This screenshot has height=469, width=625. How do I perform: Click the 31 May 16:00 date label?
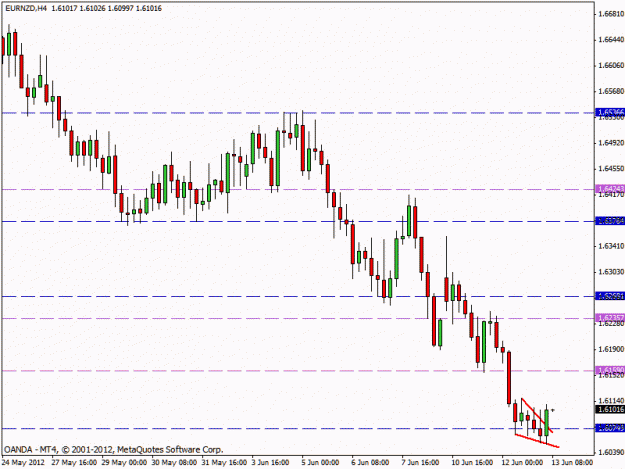click(x=224, y=463)
